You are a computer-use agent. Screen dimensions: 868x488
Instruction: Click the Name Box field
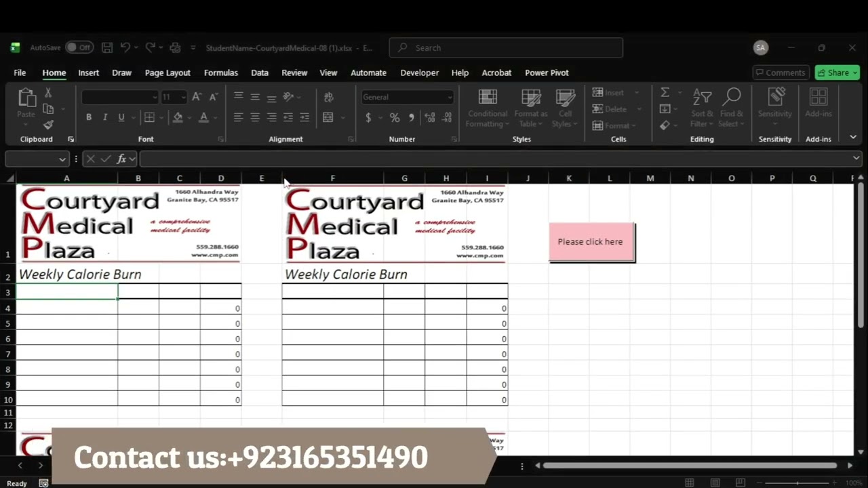click(37, 159)
